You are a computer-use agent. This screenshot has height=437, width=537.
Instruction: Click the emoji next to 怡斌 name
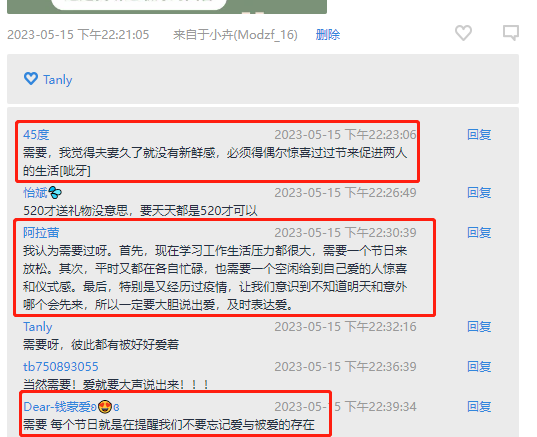tap(55, 192)
